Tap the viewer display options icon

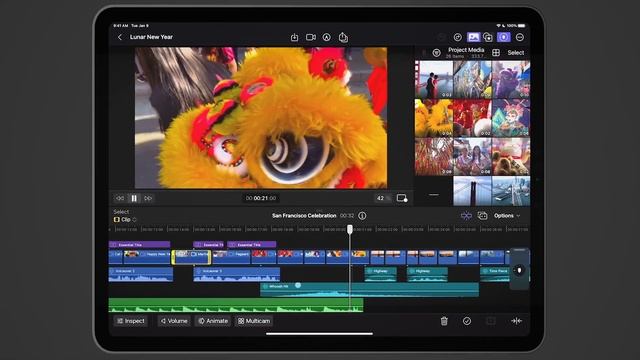click(x=402, y=198)
